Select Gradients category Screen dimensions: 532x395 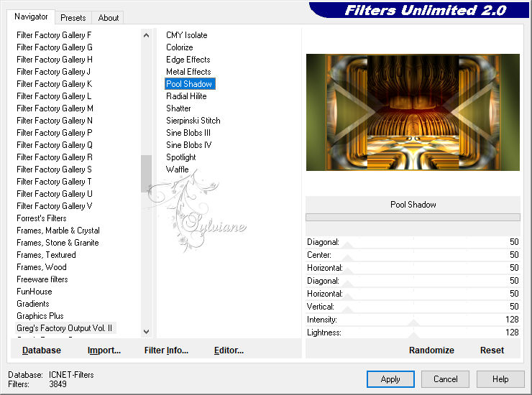33,304
